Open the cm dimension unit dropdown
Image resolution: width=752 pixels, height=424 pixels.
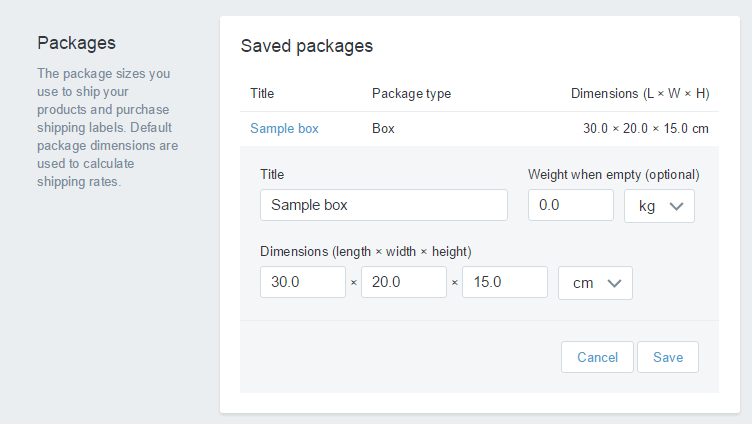tap(595, 282)
